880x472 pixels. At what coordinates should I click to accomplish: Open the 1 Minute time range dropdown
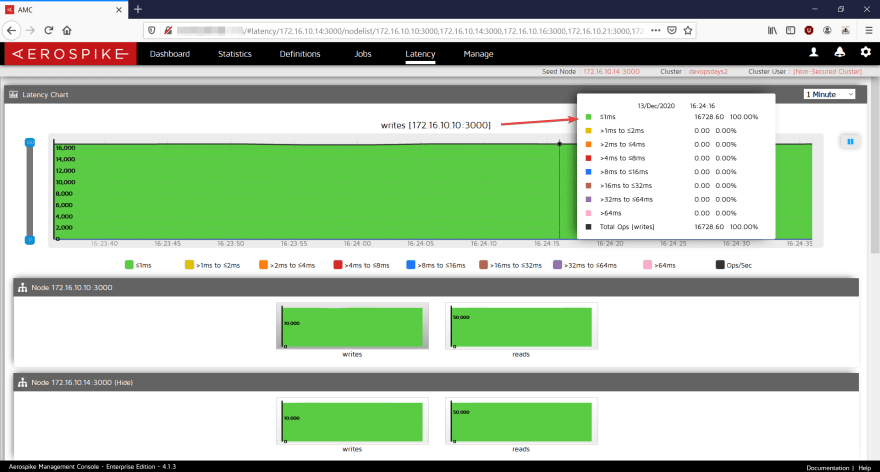click(x=829, y=94)
